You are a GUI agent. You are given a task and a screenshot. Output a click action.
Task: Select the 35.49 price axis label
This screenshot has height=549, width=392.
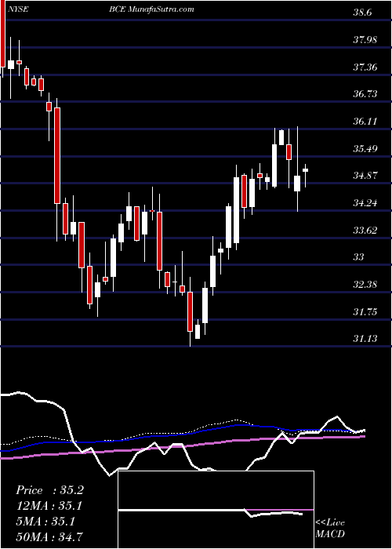point(365,148)
